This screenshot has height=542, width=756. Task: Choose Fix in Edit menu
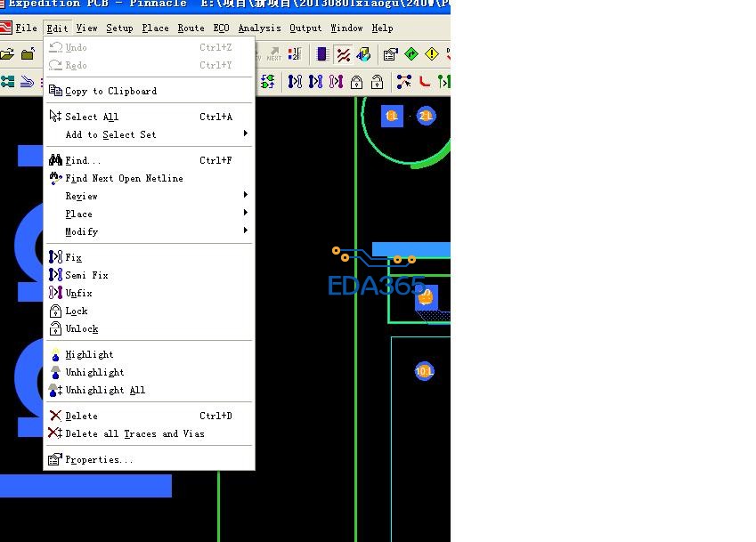click(x=149, y=257)
